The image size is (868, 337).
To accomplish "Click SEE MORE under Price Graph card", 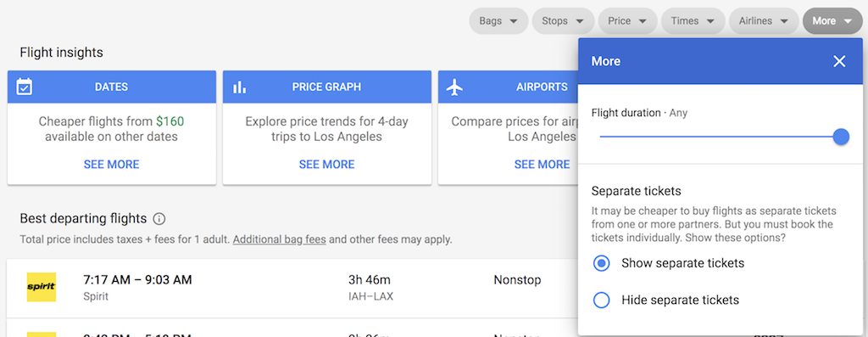I will click(326, 165).
